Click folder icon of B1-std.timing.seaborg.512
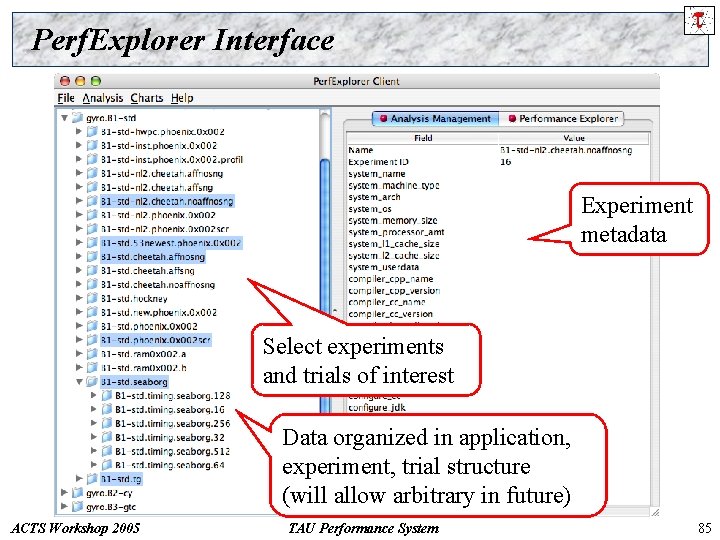 click(107, 451)
